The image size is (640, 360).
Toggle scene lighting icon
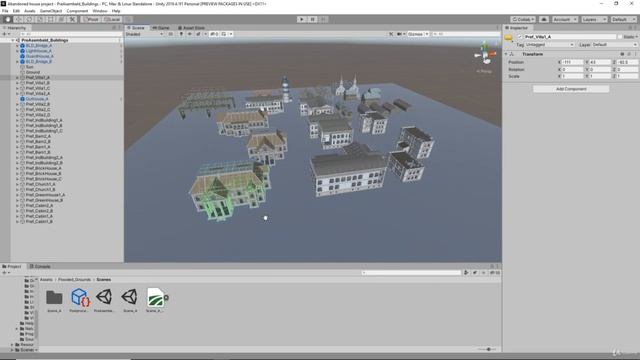(181, 34)
